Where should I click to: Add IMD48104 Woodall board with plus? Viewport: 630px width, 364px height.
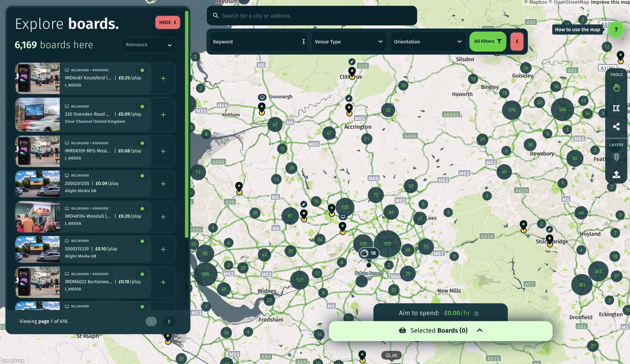point(163,217)
